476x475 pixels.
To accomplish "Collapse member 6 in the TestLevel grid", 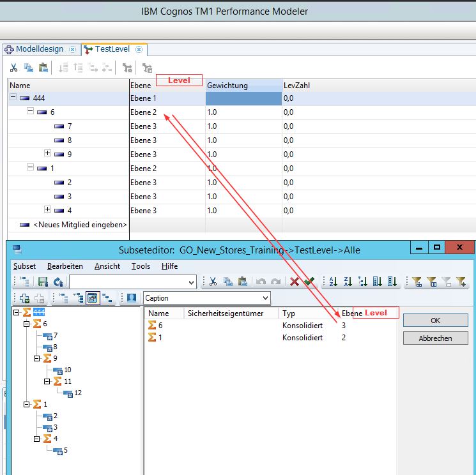I will 30,111.
